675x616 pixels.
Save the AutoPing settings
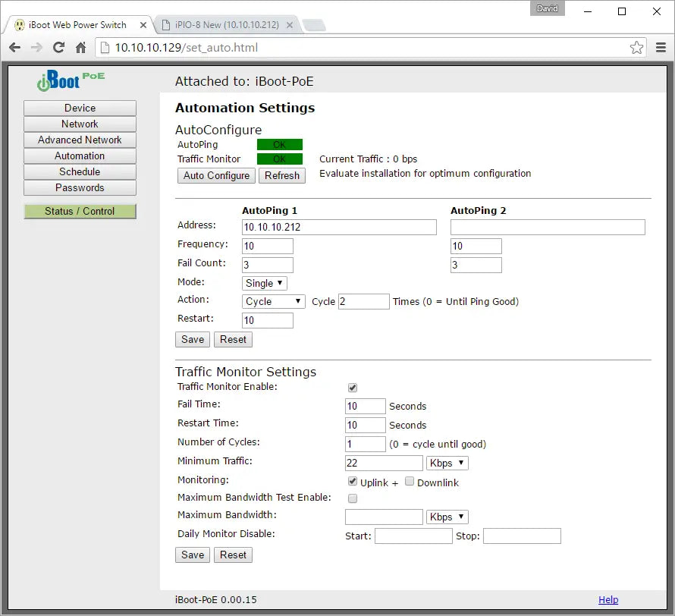click(x=193, y=340)
